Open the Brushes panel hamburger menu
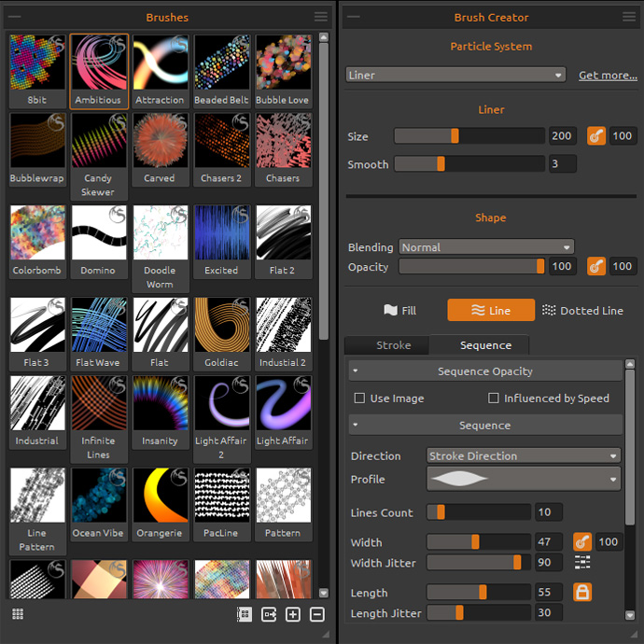Screen dimensions: 644x644 [x=321, y=17]
